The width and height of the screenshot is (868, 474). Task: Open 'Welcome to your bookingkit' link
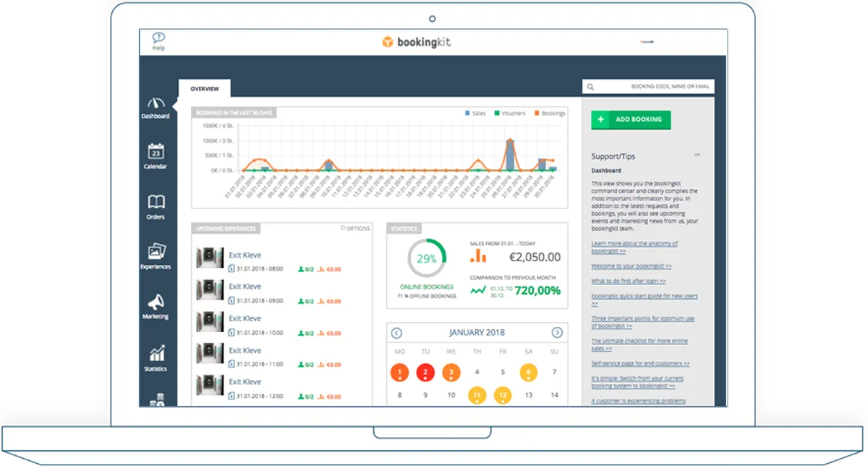click(x=631, y=266)
